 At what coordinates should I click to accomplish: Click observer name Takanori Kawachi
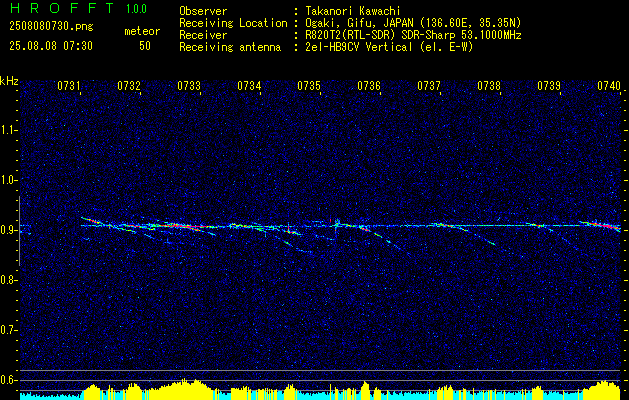[x=352, y=11]
